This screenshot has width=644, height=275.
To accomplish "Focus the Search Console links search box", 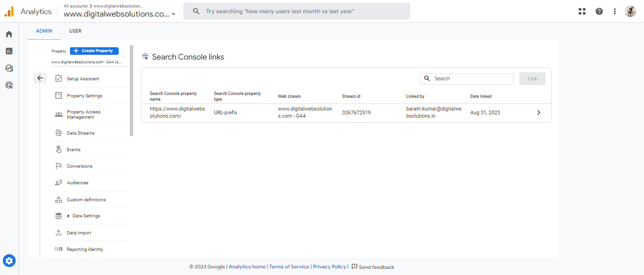I will [x=466, y=78].
